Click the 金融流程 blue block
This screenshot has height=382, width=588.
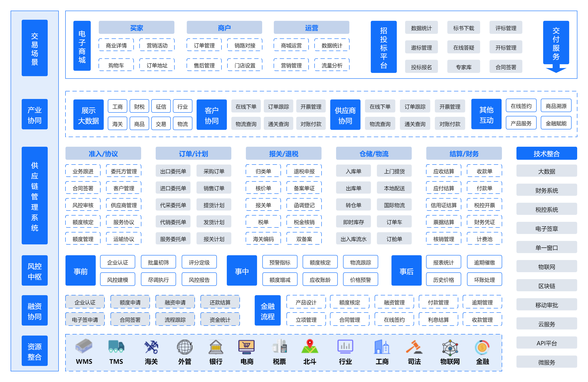(268, 311)
